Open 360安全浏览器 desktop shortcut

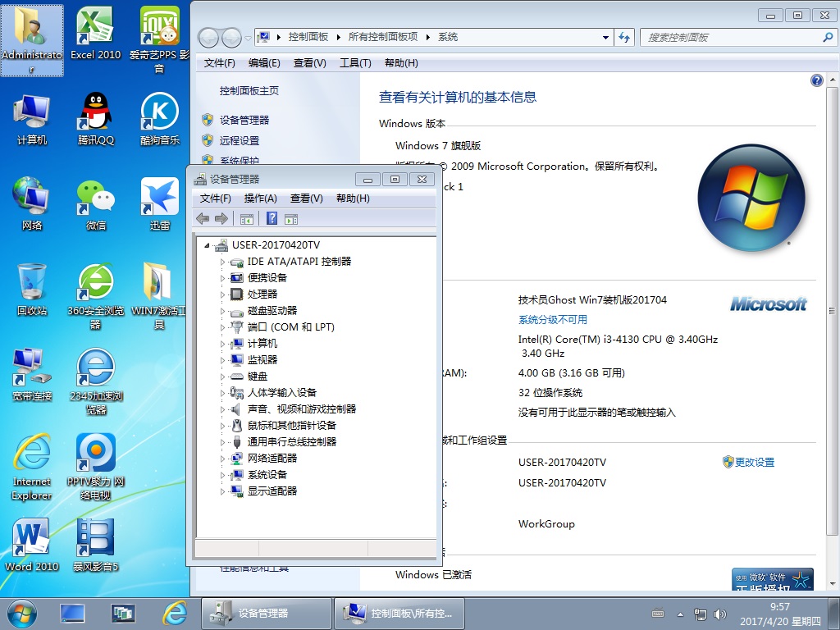95,296
